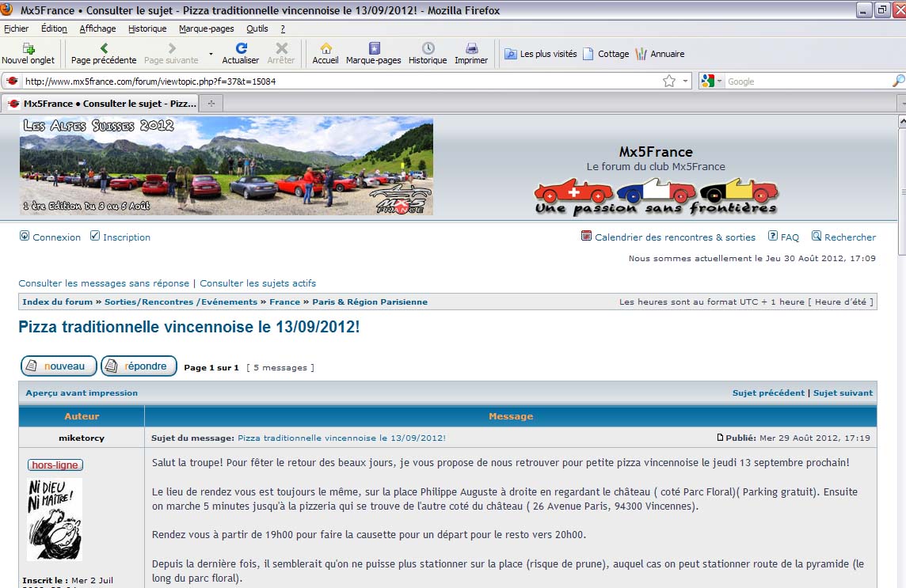
Task: Go back with Page précédente arrow
Action: (104, 49)
